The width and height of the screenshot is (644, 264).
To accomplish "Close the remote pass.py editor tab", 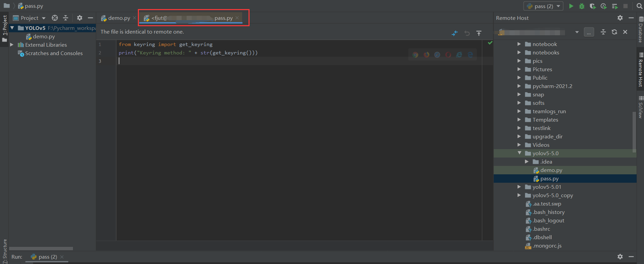I will pos(237,18).
